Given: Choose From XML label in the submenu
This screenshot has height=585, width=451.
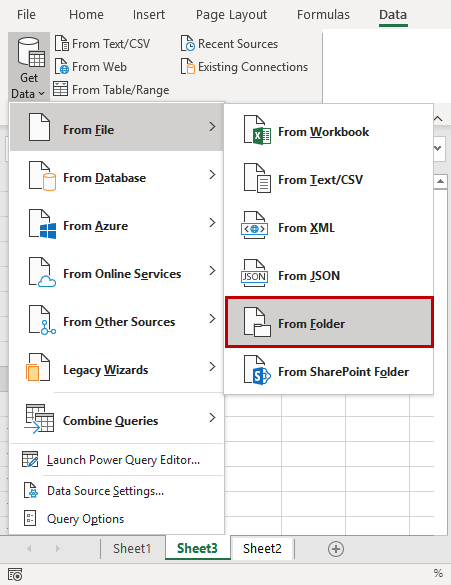Looking at the screenshot, I should (x=306, y=228).
